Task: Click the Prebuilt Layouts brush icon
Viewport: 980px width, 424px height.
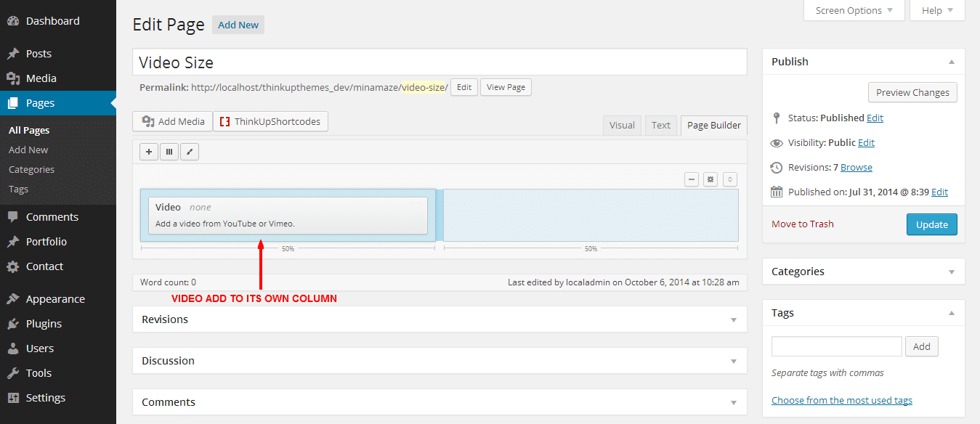Action: [190, 152]
